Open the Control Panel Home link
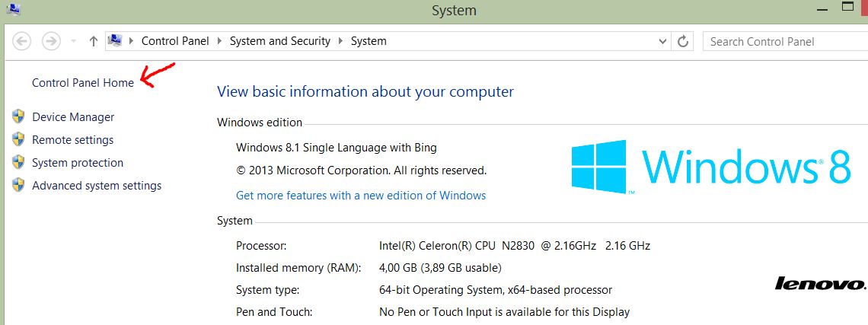Image resolution: width=868 pixels, height=325 pixels. coord(83,83)
